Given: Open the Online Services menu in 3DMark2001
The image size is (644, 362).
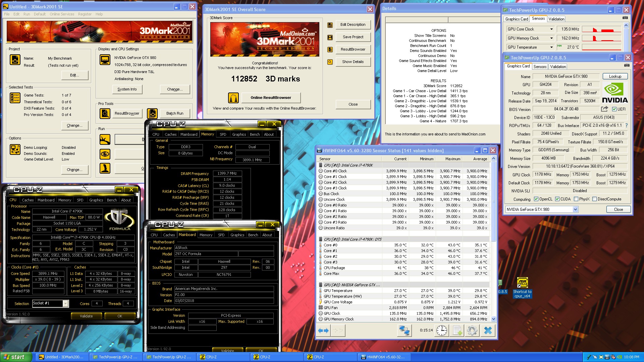Looking at the screenshot, I should point(62,14).
